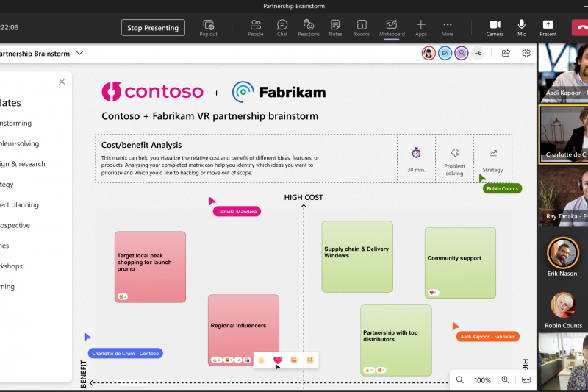Click the Fabrikam logo
The height and width of the screenshot is (392, 588).
(279, 92)
